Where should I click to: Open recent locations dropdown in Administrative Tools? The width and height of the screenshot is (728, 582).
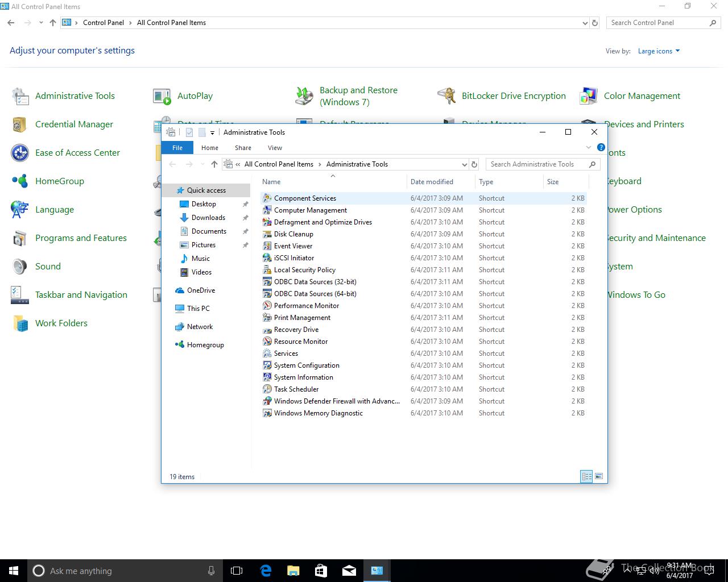point(202,164)
